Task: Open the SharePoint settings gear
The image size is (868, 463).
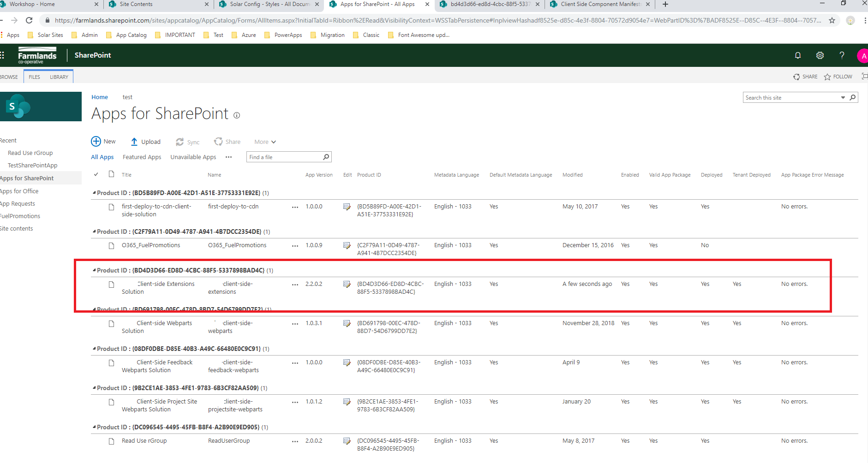Action: pyautogui.click(x=820, y=55)
